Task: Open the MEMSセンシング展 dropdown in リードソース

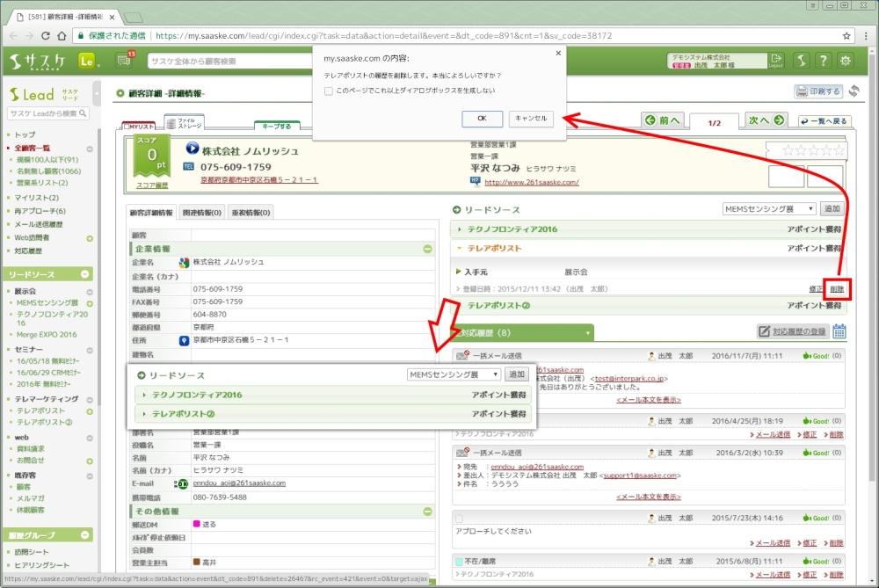Action: tap(768, 209)
